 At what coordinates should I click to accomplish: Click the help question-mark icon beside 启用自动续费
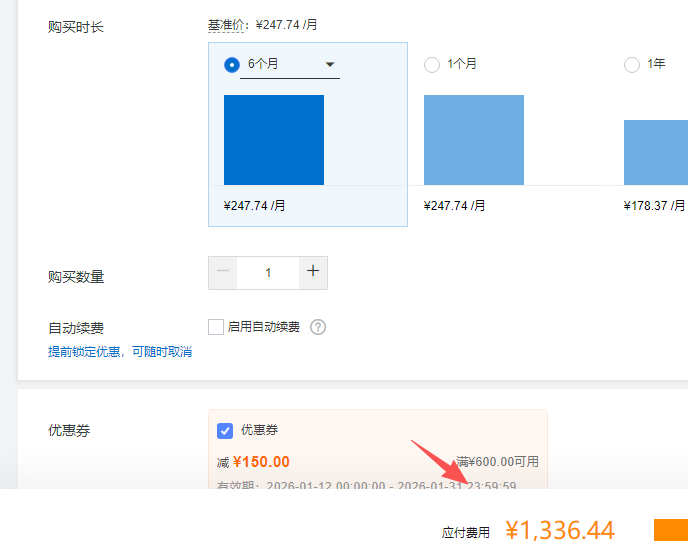click(318, 327)
